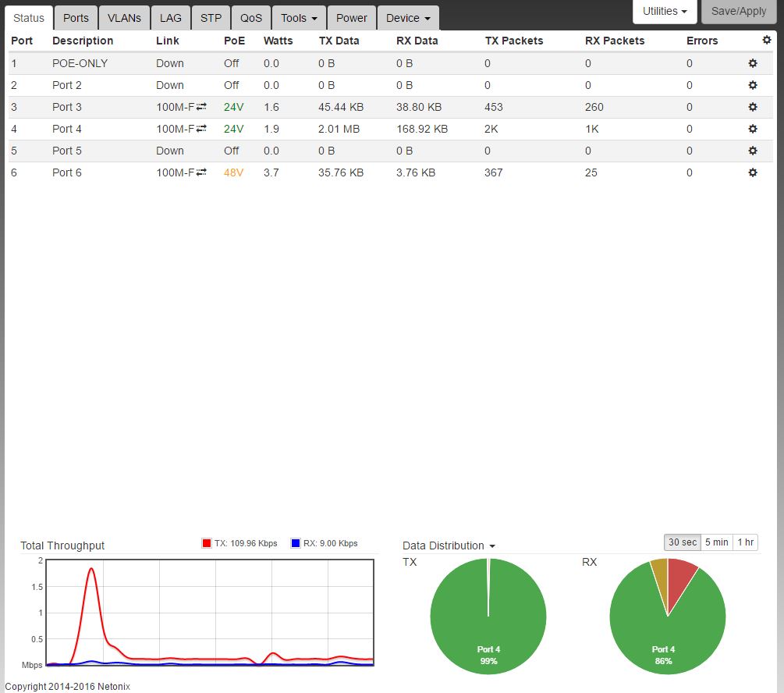Select the 30 sec time range
Viewport: 784px width, 693px height.
[682, 542]
